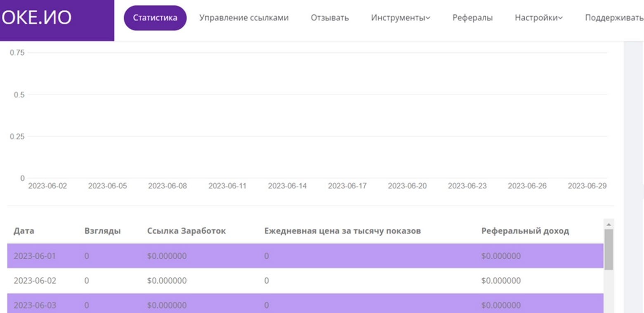Click the 2023-06-14 axis label

[x=288, y=186]
